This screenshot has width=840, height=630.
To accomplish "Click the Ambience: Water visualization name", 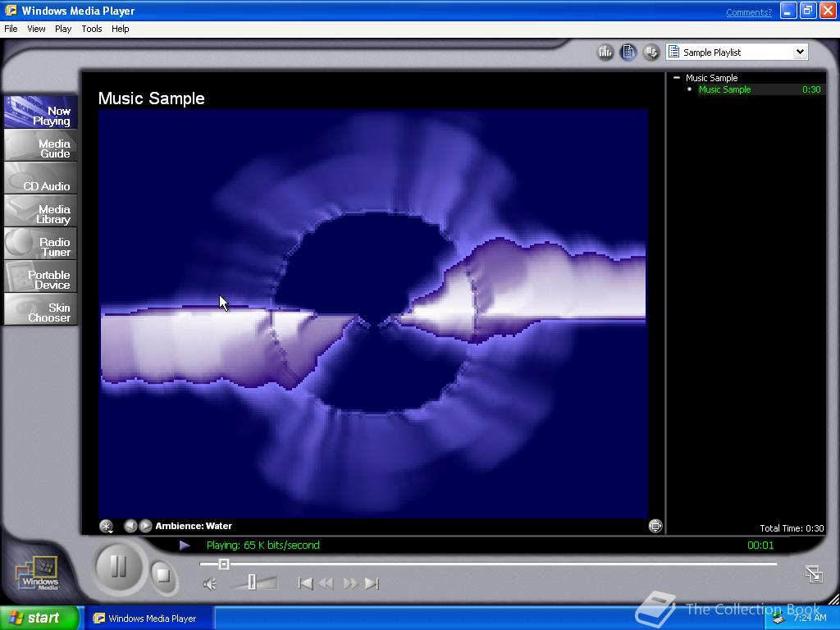I will [x=194, y=526].
